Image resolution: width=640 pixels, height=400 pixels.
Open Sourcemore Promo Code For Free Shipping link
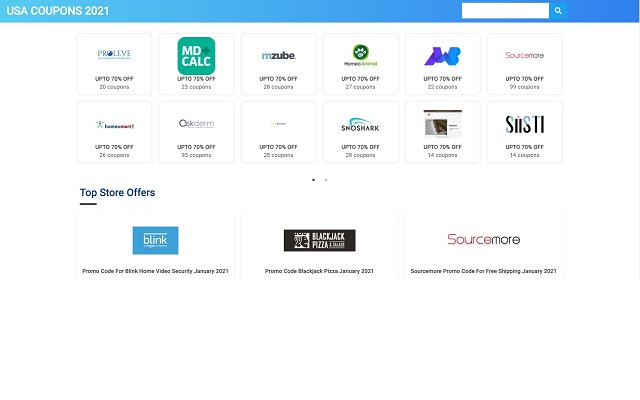point(483,271)
